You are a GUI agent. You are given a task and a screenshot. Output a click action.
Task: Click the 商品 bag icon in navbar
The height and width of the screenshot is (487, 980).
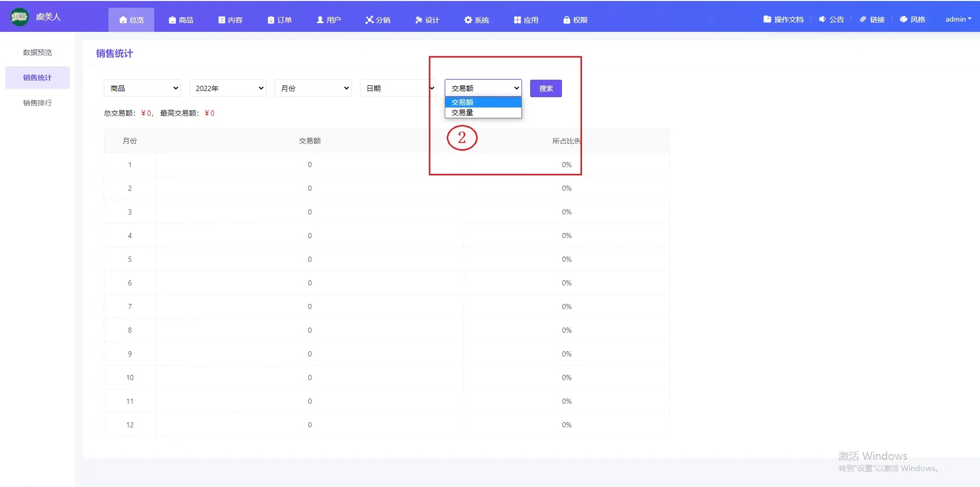[172, 20]
